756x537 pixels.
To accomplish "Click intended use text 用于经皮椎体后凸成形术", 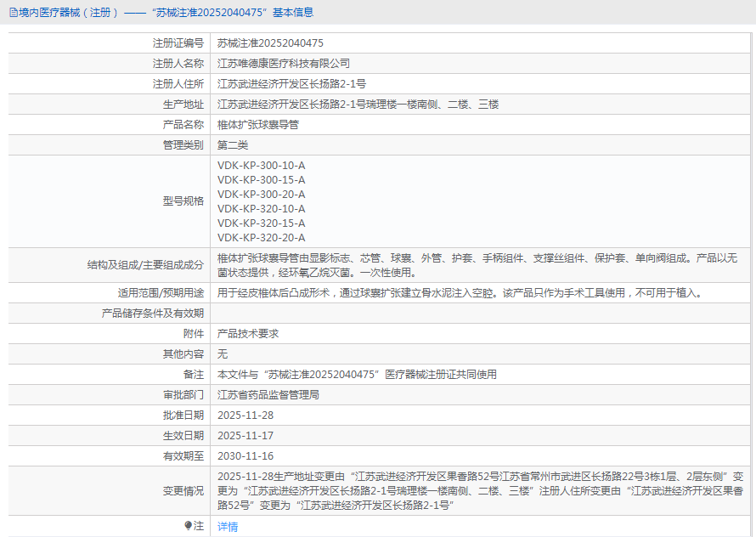I will coord(461,293).
